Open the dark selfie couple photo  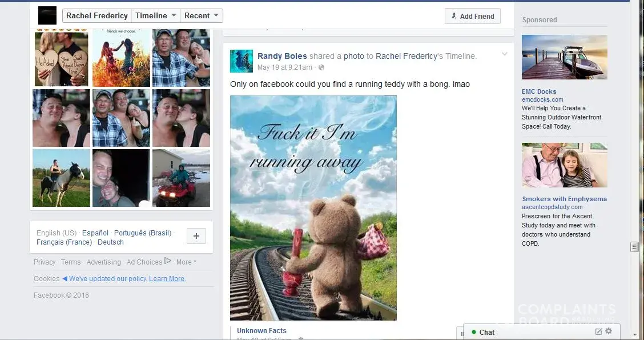pos(121,178)
